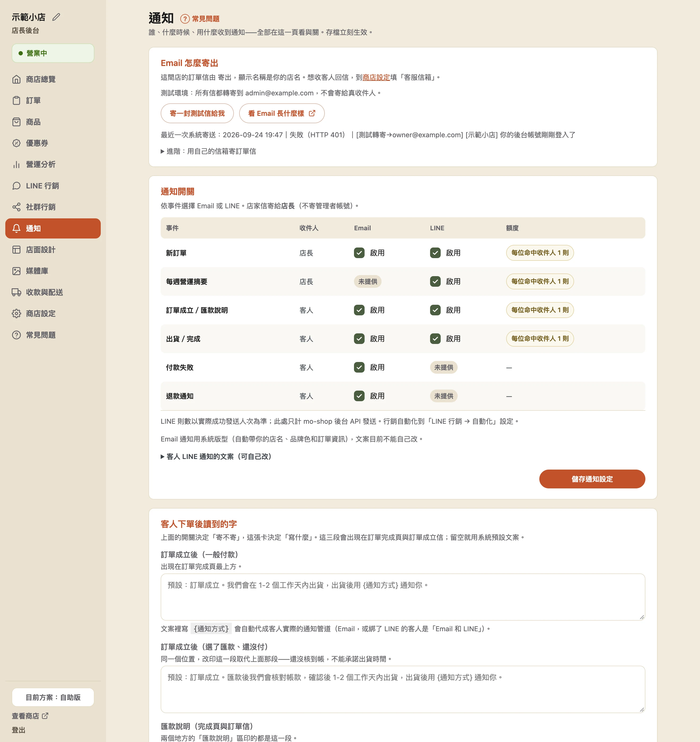Toggle Email checkbox for 新訂單
Image resolution: width=700 pixels, height=742 pixels.
[x=359, y=253]
